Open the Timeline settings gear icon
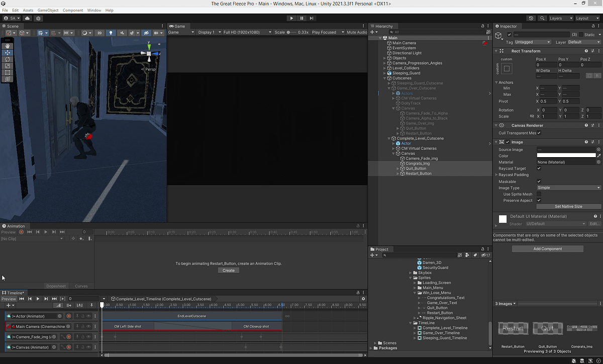603x364 pixels. pyautogui.click(x=363, y=298)
